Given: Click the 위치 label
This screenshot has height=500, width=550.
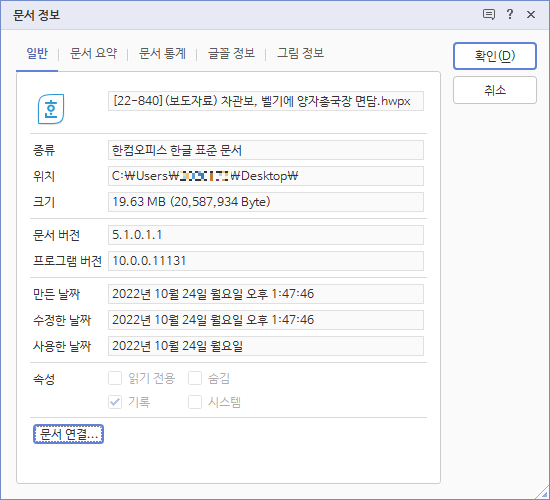Looking at the screenshot, I should [x=44, y=176].
